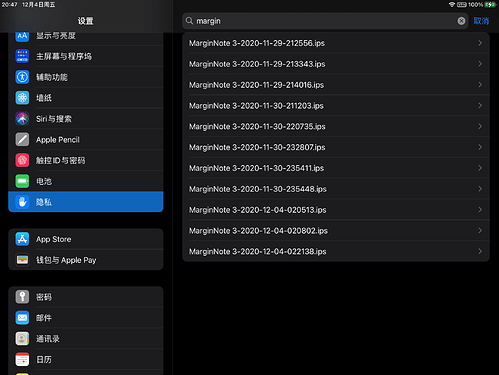The image size is (499, 375).
Task: Select 辅助功能 settings row
Action: (x=86, y=77)
